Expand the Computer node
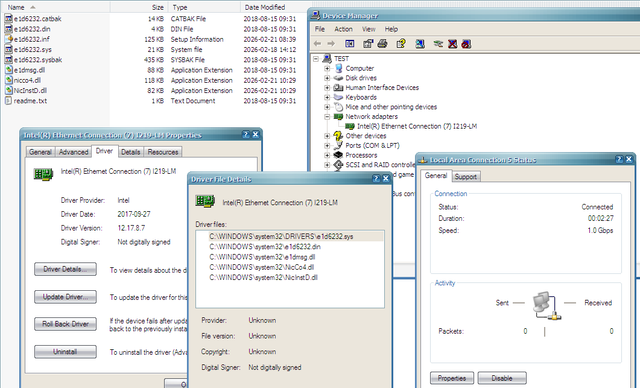The width and height of the screenshot is (640, 388). pos(327,68)
